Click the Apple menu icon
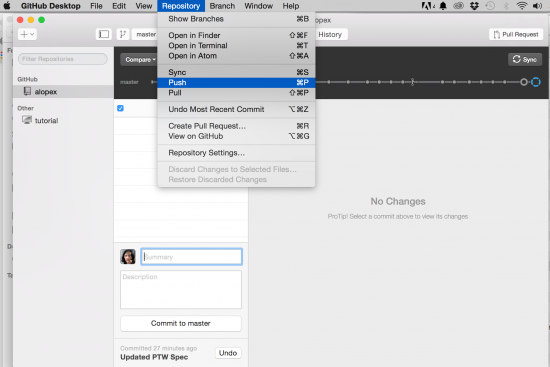The image size is (550, 367). click(7, 6)
